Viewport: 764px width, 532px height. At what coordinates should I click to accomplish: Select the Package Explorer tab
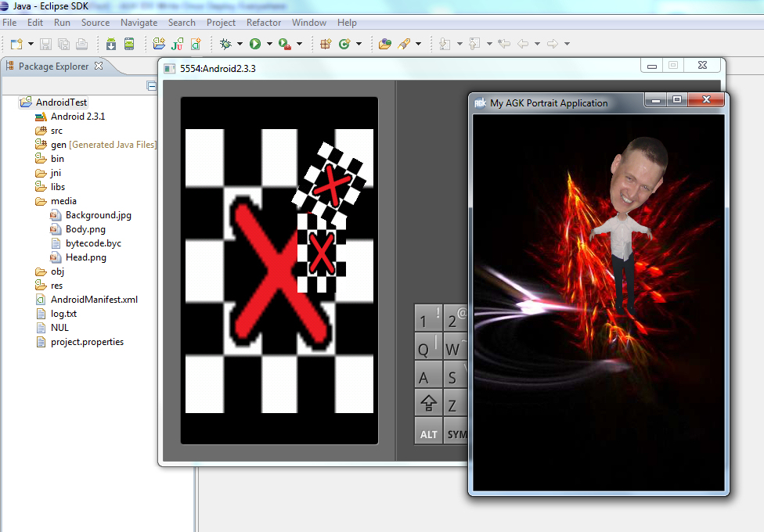53,66
